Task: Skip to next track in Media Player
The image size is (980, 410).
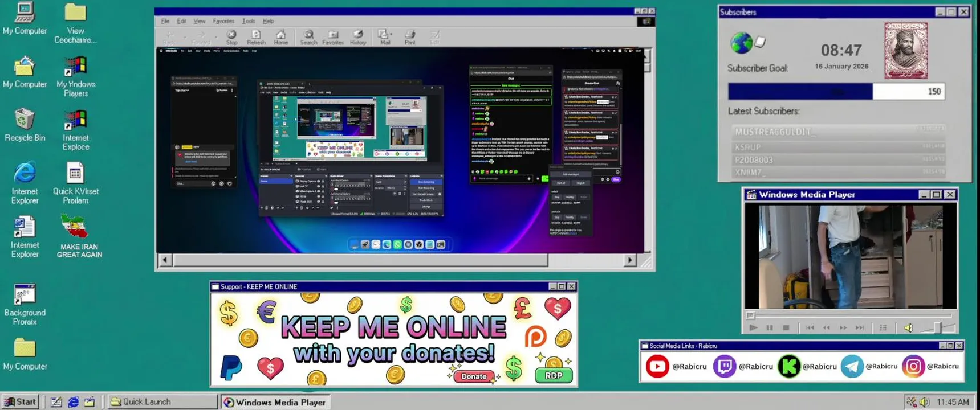Action: pyautogui.click(x=860, y=327)
